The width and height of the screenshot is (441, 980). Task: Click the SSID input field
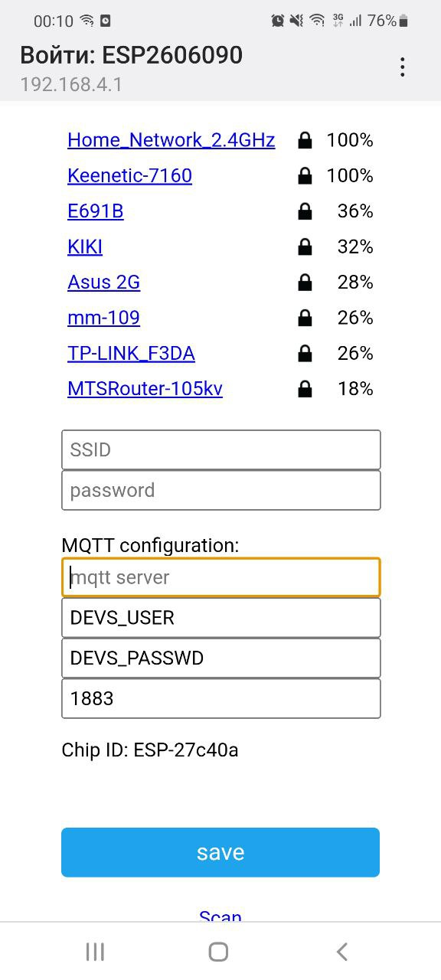click(x=220, y=449)
